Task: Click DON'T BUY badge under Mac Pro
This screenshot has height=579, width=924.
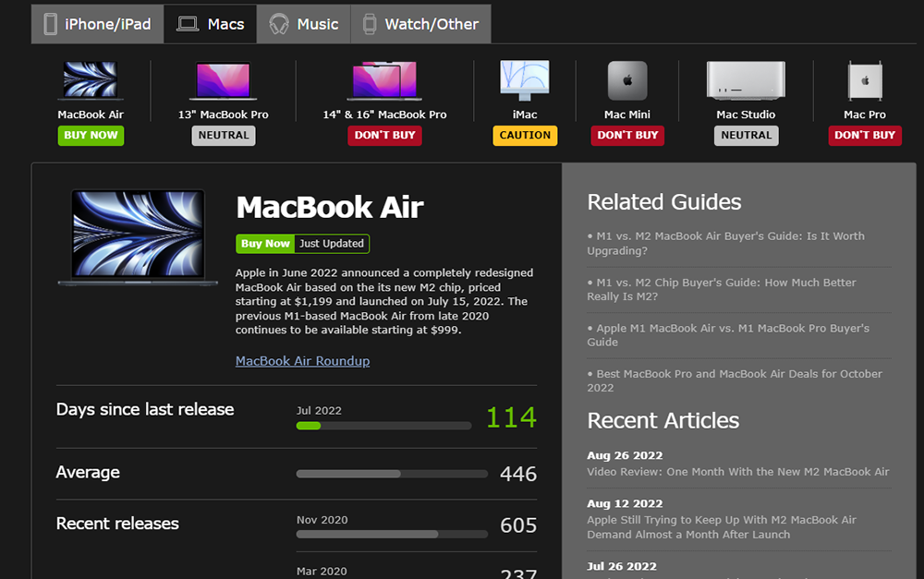Action: coord(865,136)
